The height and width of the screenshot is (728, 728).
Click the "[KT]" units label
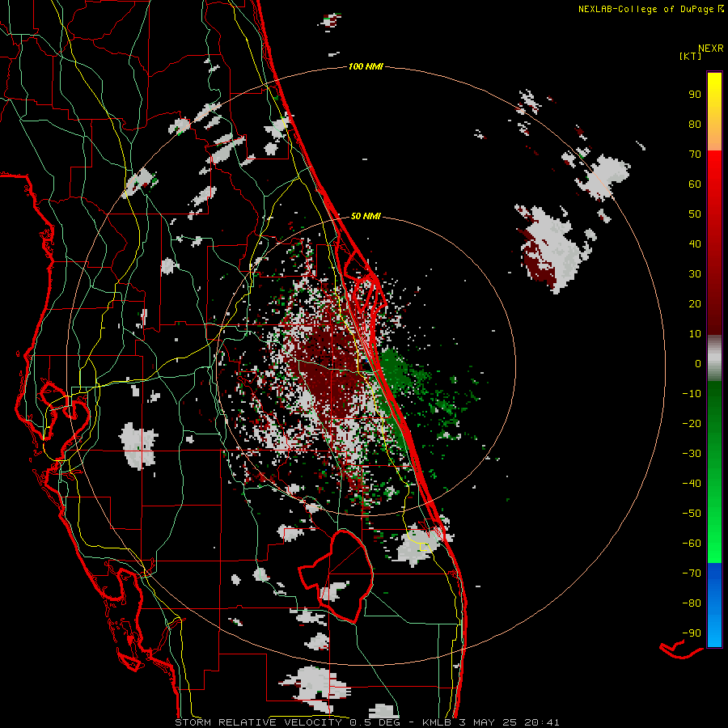tap(691, 56)
